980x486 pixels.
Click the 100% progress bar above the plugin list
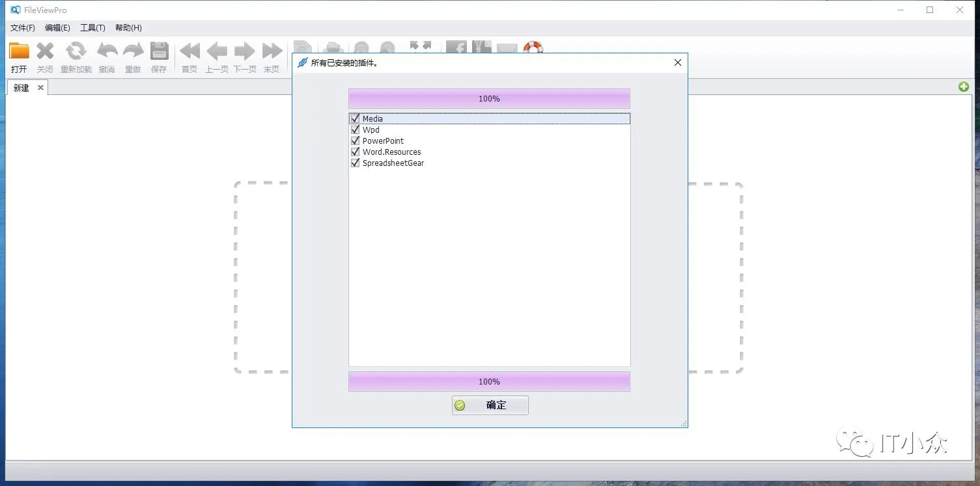tap(489, 98)
